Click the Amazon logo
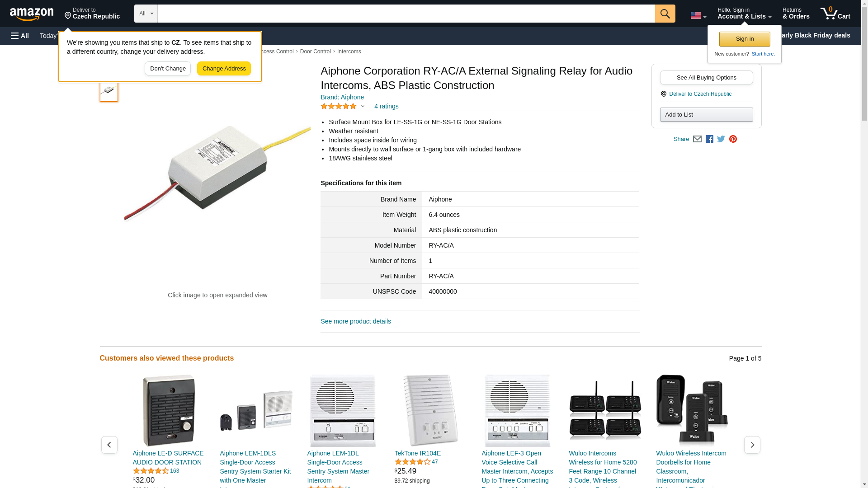868x488 pixels. 32,14
